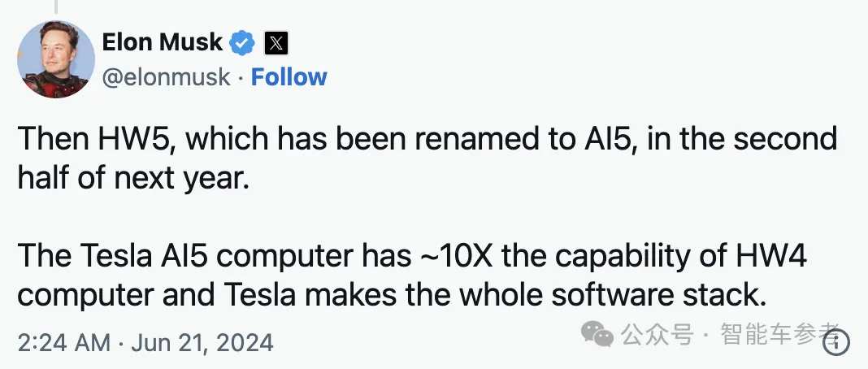Click the Elon Musk display name
The height and width of the screenshot is (369, 868).
coord(163,42)
